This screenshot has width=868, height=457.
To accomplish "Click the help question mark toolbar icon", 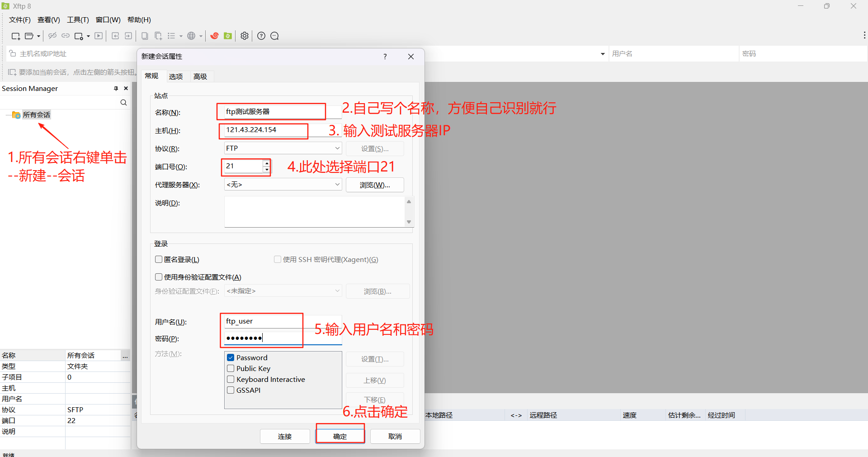I will [261, 36].
